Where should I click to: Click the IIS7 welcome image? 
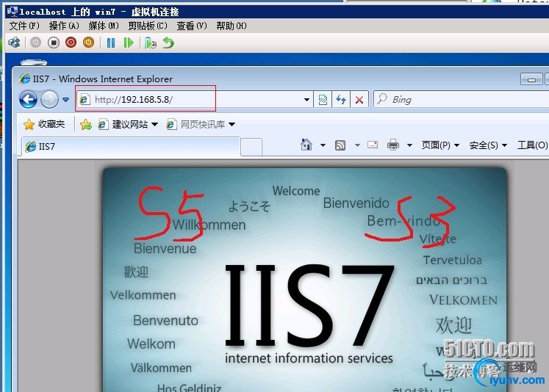304,280
